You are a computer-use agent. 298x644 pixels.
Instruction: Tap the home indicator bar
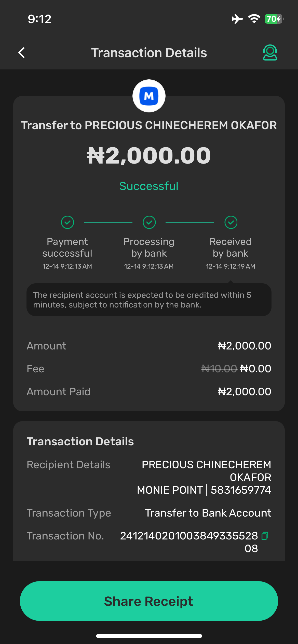149,636
